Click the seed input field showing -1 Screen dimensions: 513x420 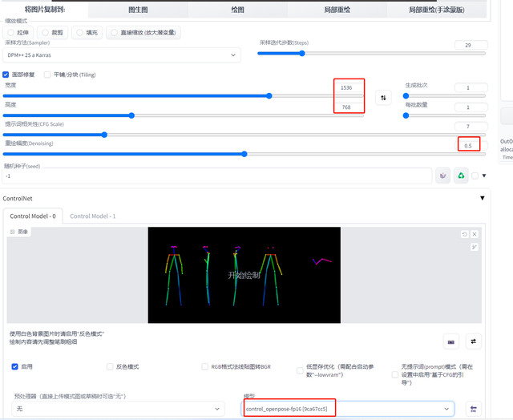217,176
